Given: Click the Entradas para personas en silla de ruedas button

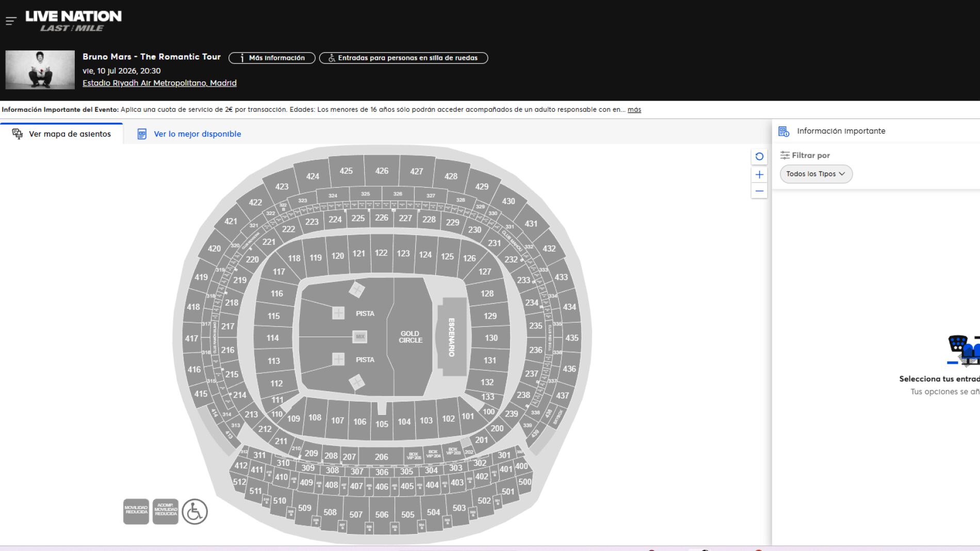Looking at the screenshot, I should pyautogui.click(x=403, y=58).
